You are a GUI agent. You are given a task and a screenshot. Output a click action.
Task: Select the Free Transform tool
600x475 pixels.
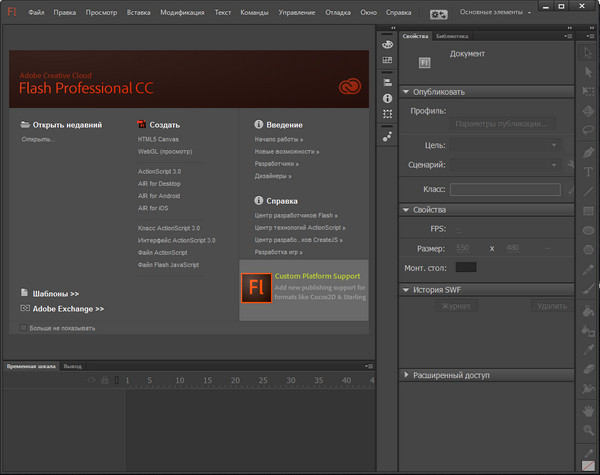point(588,91)
